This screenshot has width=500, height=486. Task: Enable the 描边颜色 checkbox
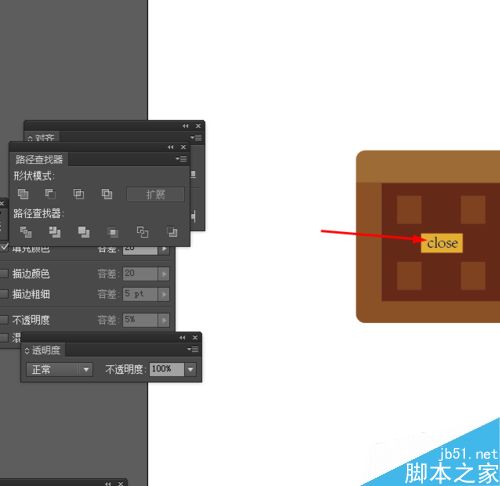(4, 274)
